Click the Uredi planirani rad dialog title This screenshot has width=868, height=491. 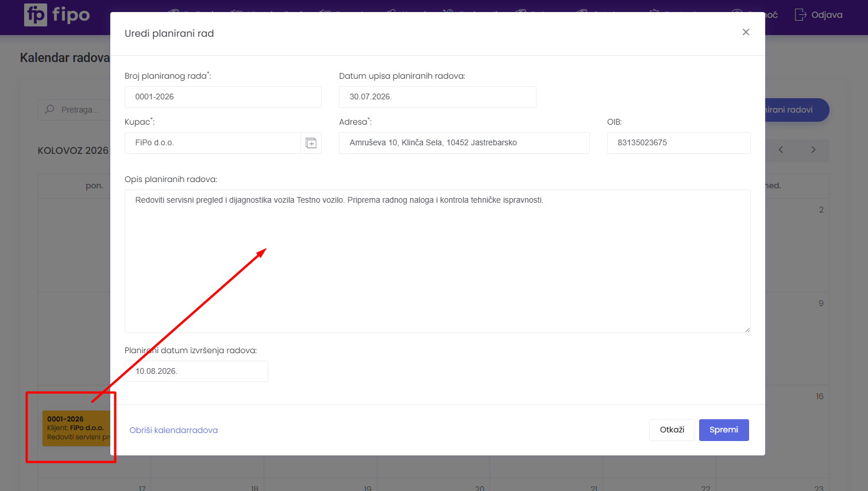169,33
